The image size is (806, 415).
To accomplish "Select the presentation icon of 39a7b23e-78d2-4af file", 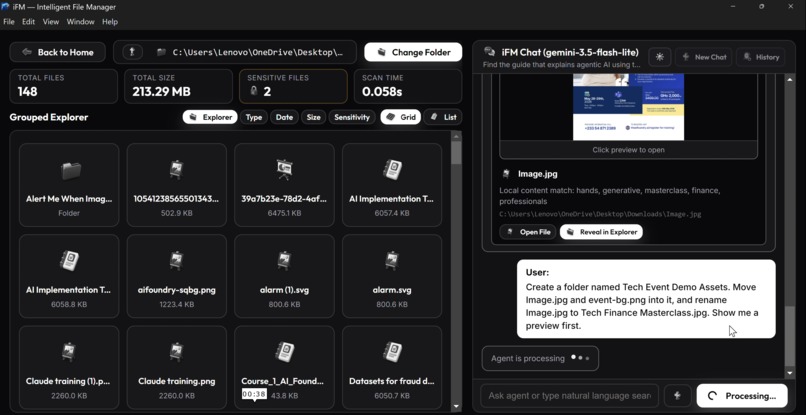I will pyautogui.click(x=284, y=170).
